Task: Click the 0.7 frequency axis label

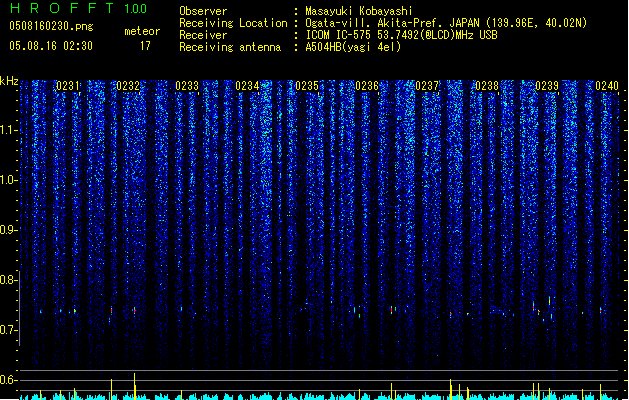Action: pyautogui.click(x=8, y=330)
